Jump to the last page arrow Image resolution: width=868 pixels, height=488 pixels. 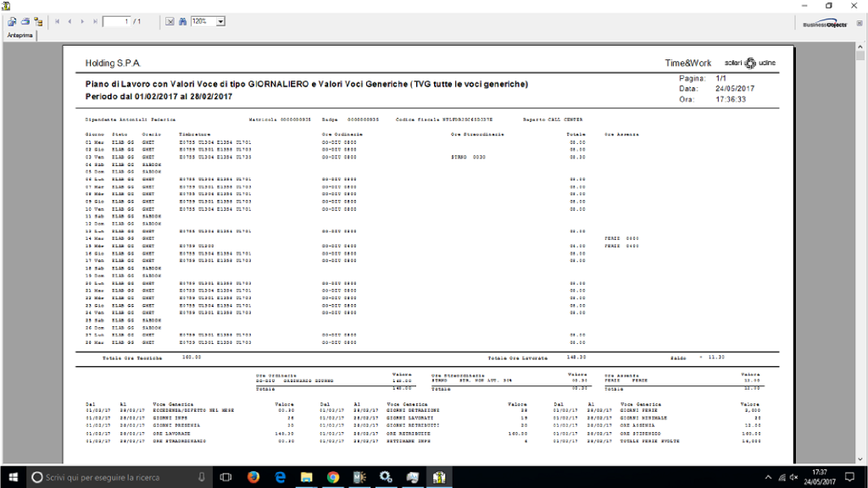[93, 21]
